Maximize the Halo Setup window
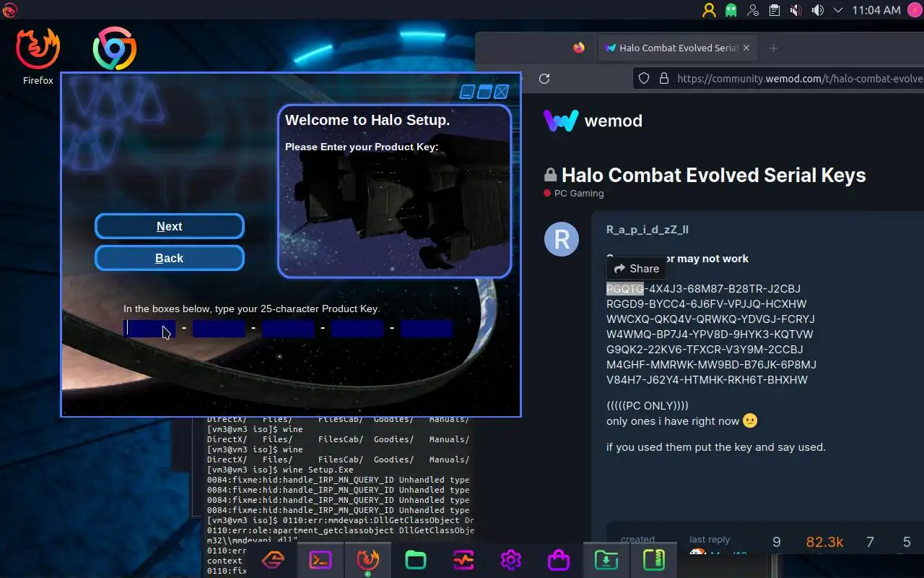Image resolution: width=924 pixels, height=578 pixels. click(x=484, y=92)
